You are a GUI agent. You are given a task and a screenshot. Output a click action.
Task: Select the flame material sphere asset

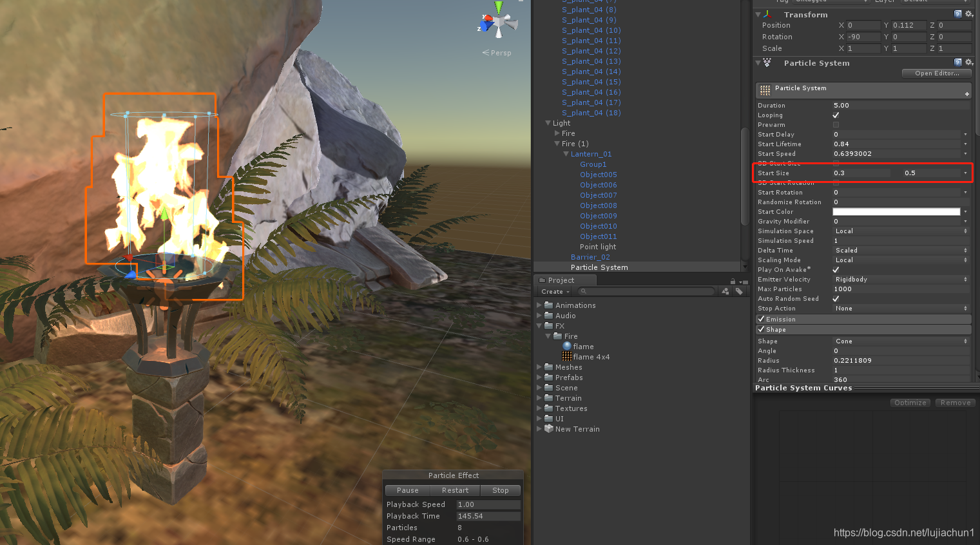567,346
